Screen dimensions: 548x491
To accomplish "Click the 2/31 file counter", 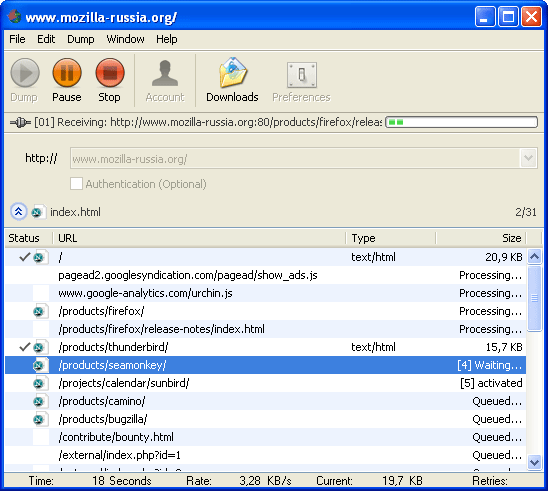I will pos(526,212).
